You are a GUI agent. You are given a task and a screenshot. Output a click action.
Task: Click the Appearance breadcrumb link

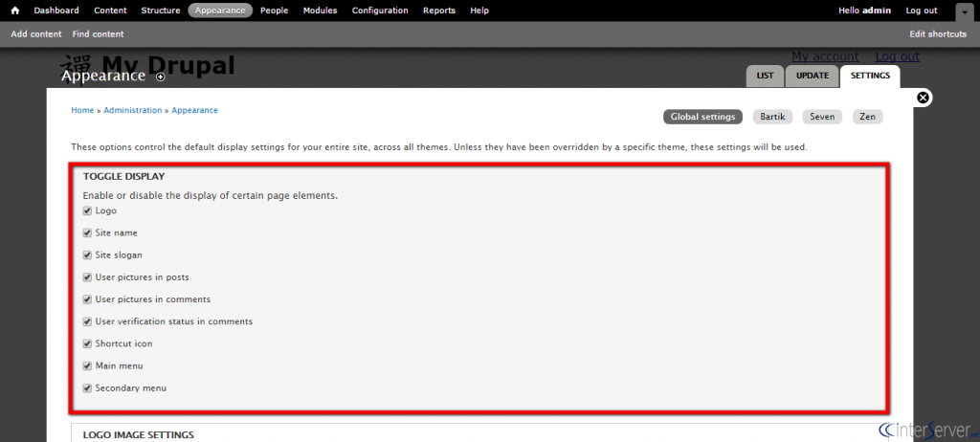tap(195, 110)
